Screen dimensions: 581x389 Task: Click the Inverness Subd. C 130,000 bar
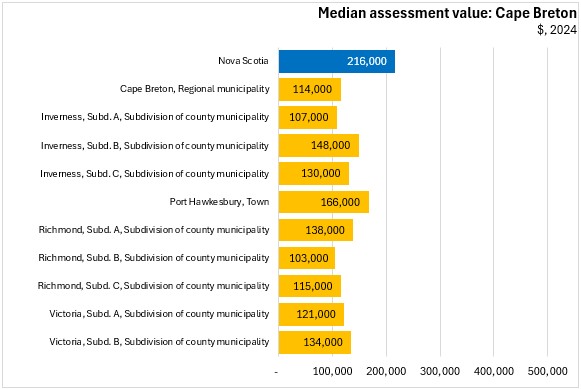coord(314,173)
